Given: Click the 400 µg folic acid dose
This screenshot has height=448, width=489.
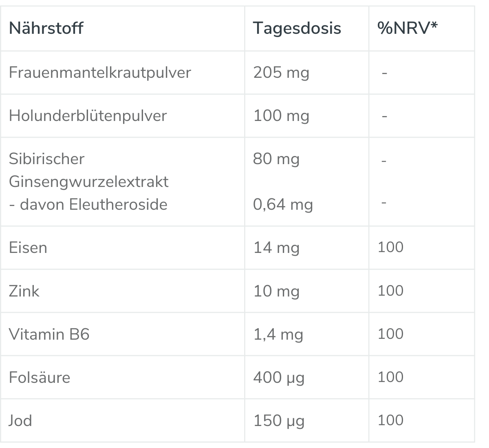Looking at the screenshot, I should coord(279,378).
